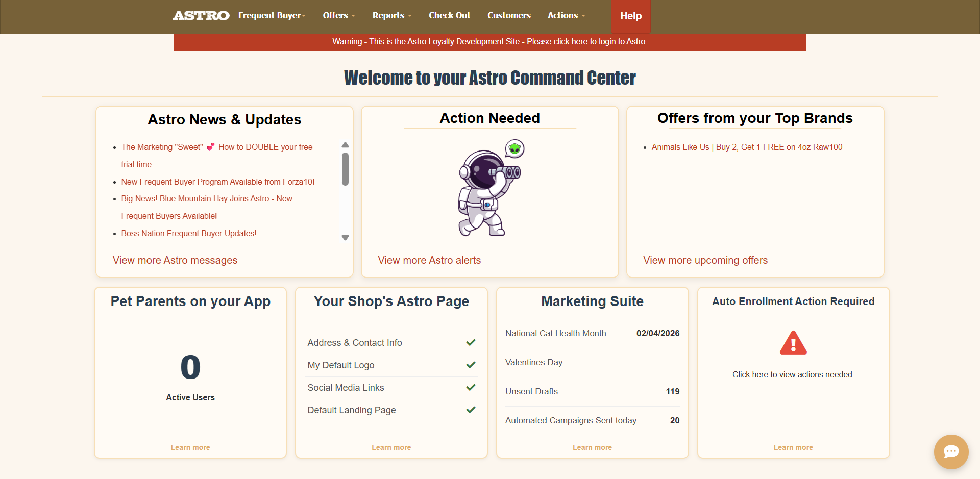This screenshot has width=980, height=479.
Task: Click the heart emoji in Marketing Sweet news
Action: pyautogui.click(x=210, y=147)
